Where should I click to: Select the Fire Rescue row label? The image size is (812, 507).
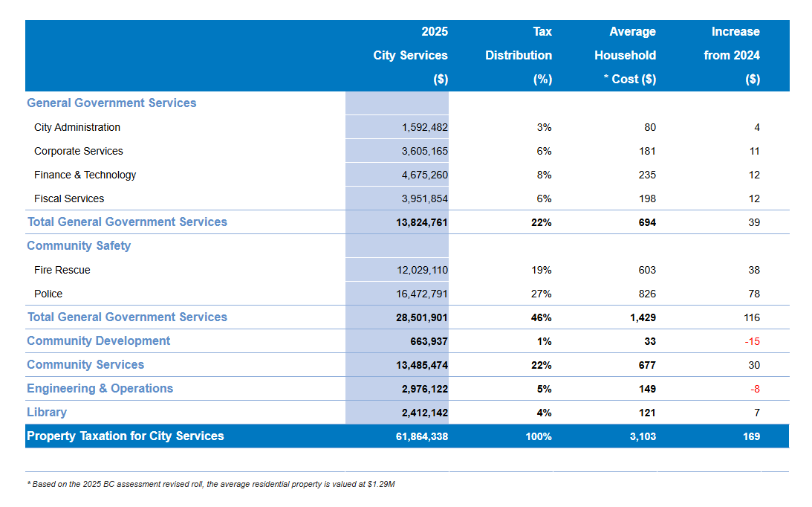pyautogui.click(x=62, y=270)
